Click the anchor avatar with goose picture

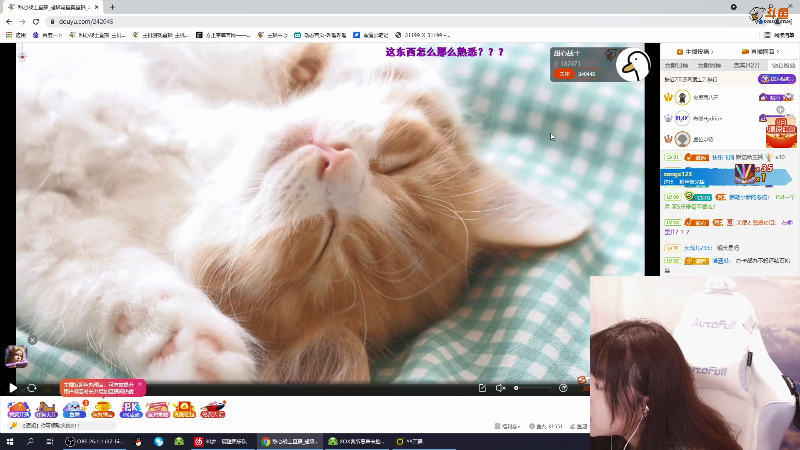(633, 65)
